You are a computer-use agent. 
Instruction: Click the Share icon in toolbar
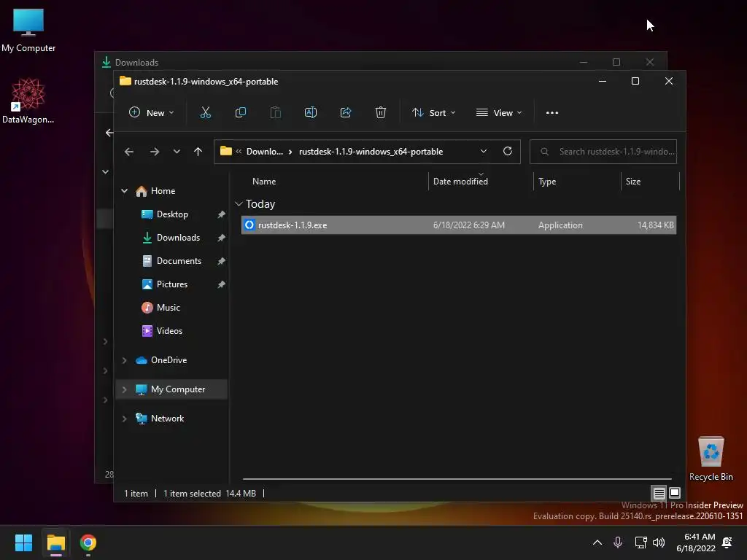tap(346, 112)
